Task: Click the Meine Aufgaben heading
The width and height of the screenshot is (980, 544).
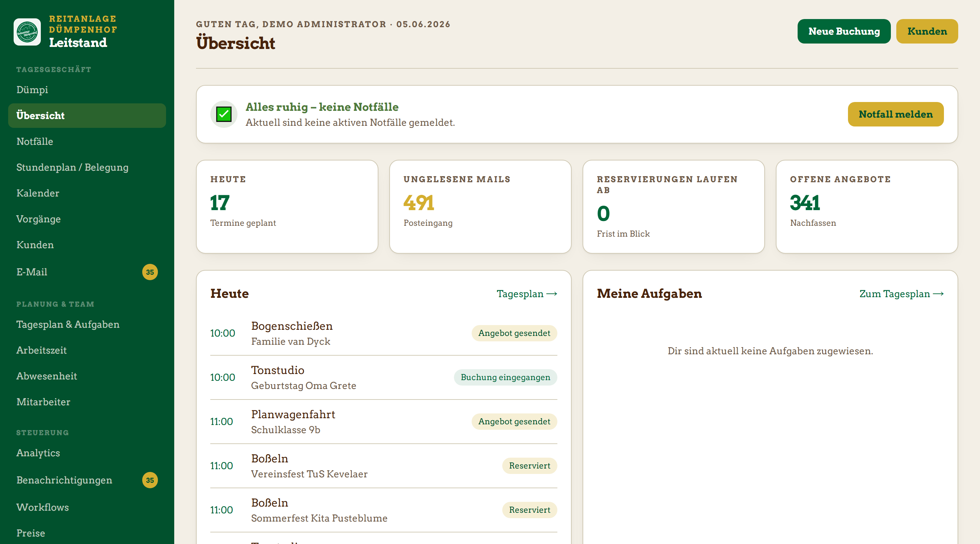Action: coord(649,293)
